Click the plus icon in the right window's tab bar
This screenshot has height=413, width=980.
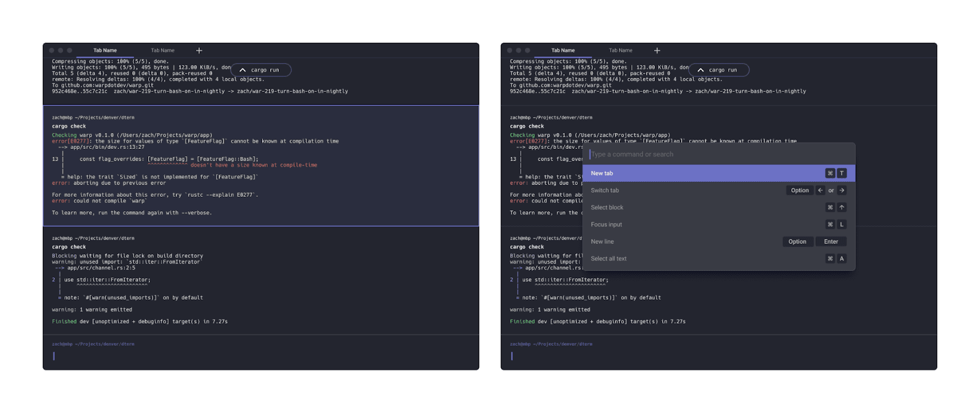[657, 50]
